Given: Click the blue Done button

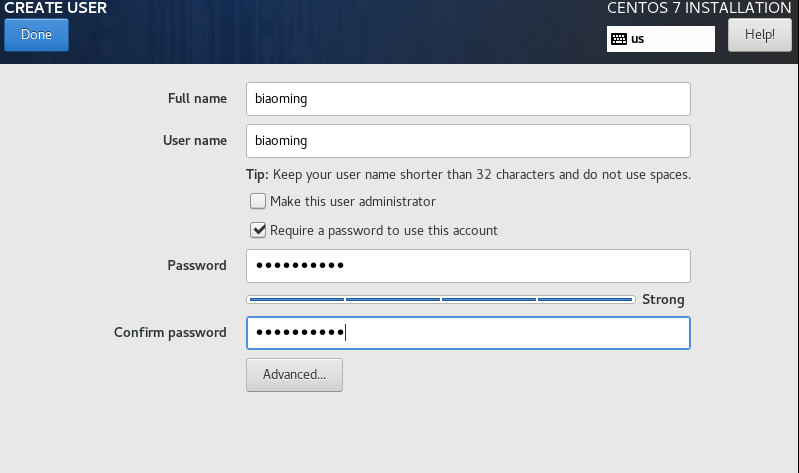Looking at the screenshot, I should [x=36, y=35].
